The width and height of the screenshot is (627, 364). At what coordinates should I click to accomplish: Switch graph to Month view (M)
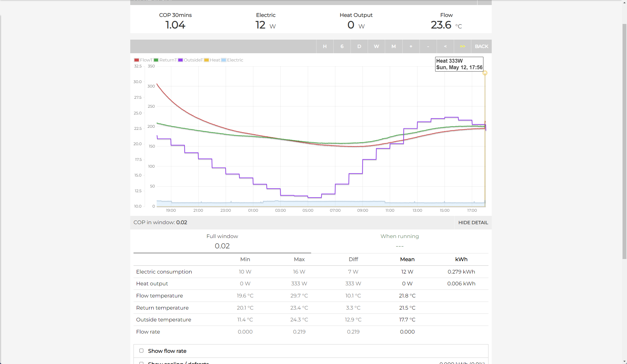tap(393, 46)
